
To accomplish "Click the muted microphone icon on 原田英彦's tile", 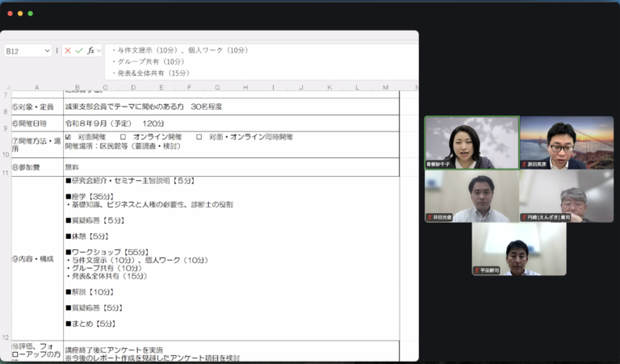I will [524, 164].
